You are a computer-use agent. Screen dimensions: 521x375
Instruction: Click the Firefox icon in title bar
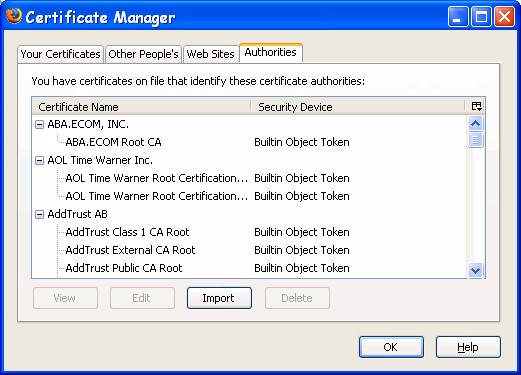coord(14,16)
